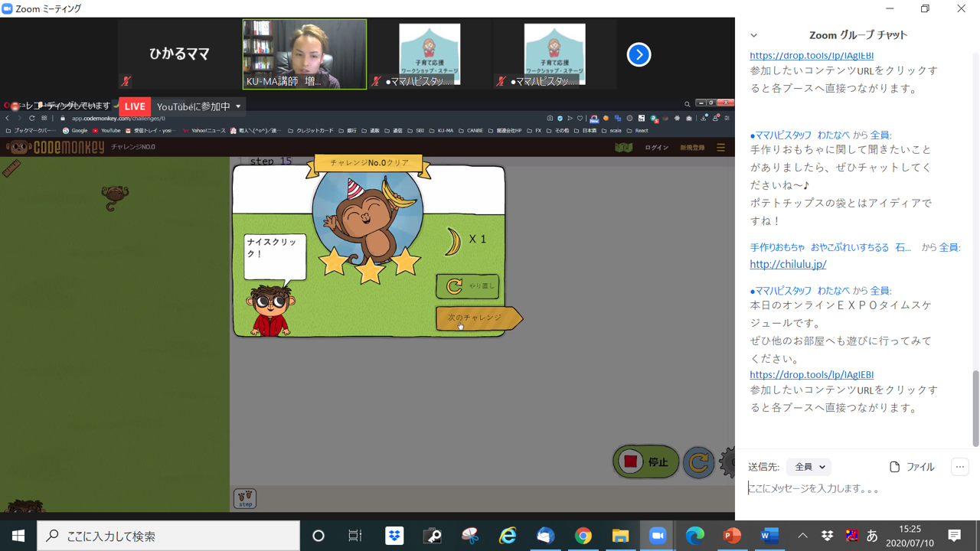This screenshot has width=980, height=551.
Task: Click the shared browser search magnifier icon
Action: click(687, 103)
